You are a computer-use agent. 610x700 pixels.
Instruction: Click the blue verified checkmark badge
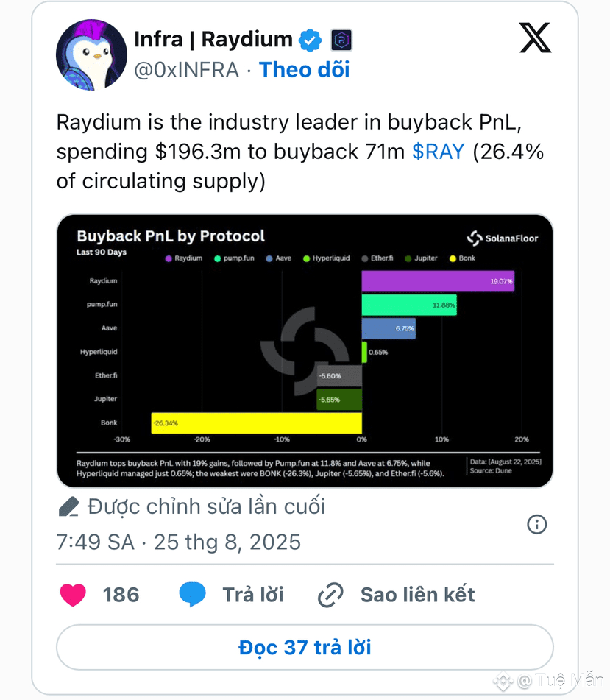point(310,40)
